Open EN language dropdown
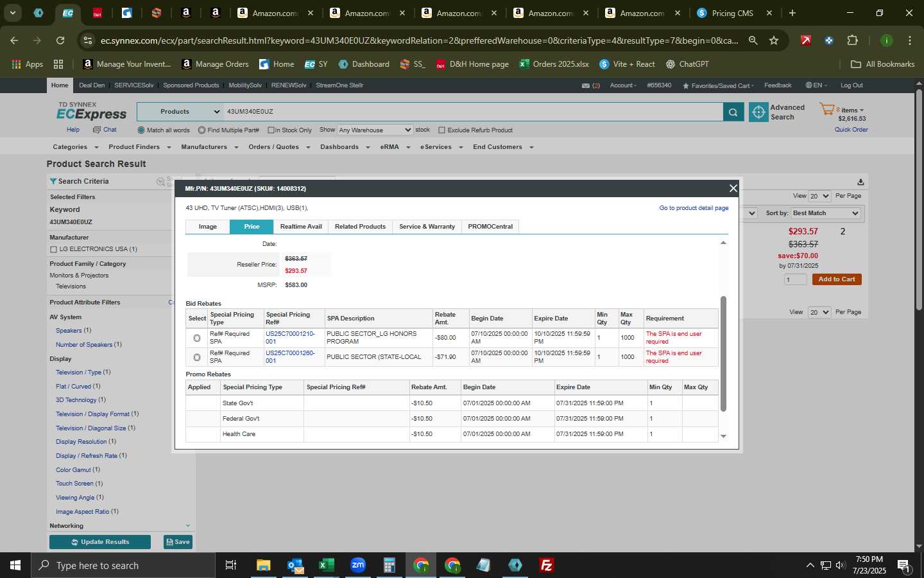 click(x=816, y=85)
